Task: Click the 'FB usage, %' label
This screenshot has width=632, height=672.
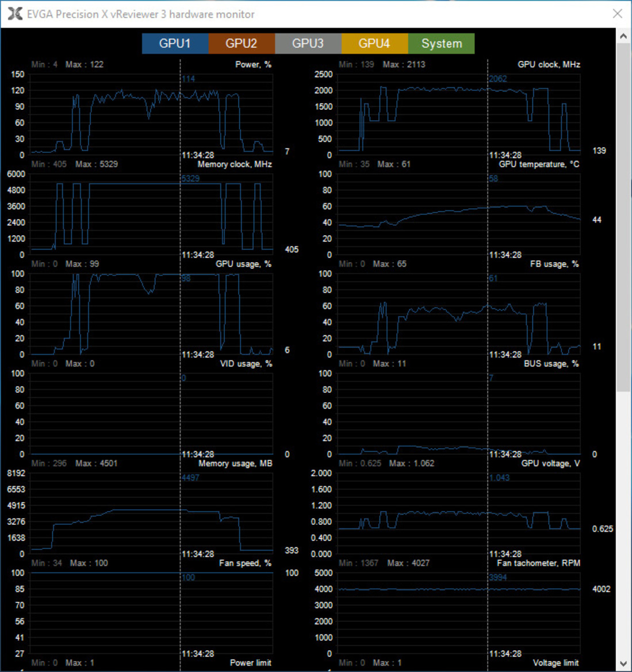Action: tap(554, 264)
